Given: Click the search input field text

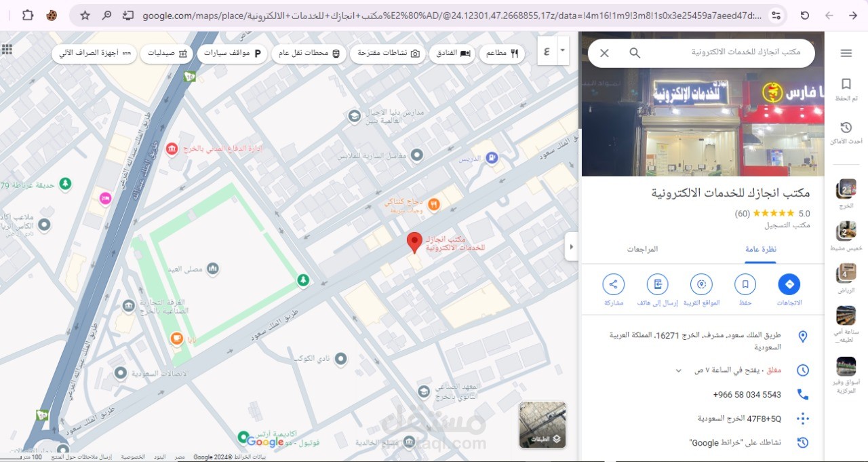Looking at the screenshot, I should pyautogui.click(x=745, y=53).
